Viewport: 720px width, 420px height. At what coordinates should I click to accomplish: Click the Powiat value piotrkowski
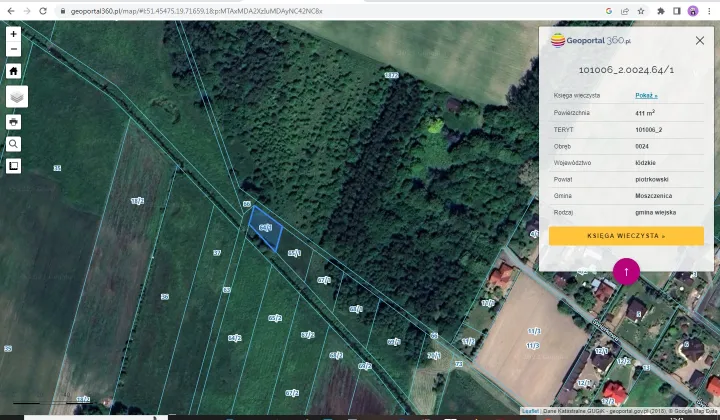click(652, 179)
